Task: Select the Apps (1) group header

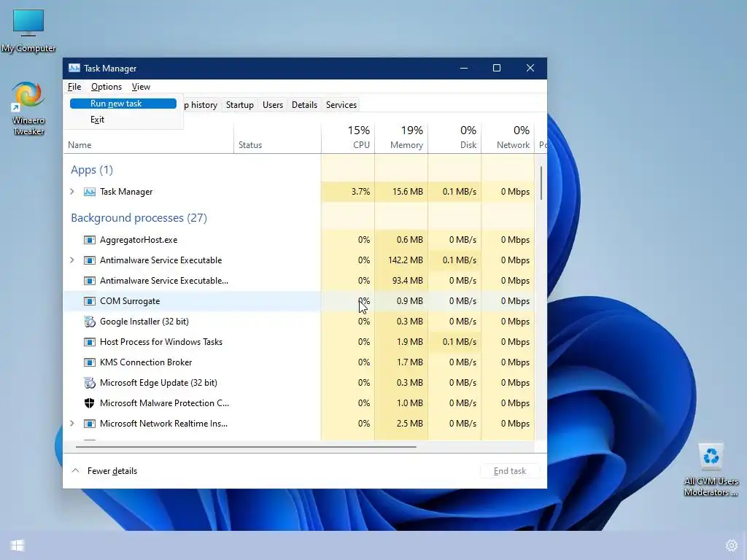Action: (92, 170)
